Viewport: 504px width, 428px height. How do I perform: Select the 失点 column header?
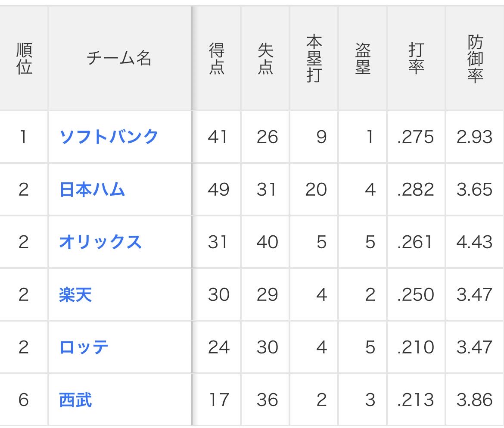265,59
